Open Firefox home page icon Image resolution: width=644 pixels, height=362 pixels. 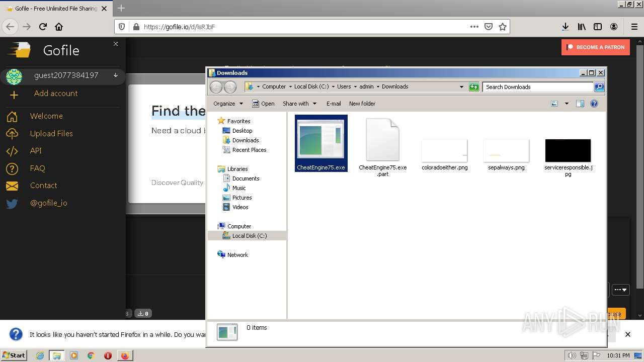pos(59,27)
